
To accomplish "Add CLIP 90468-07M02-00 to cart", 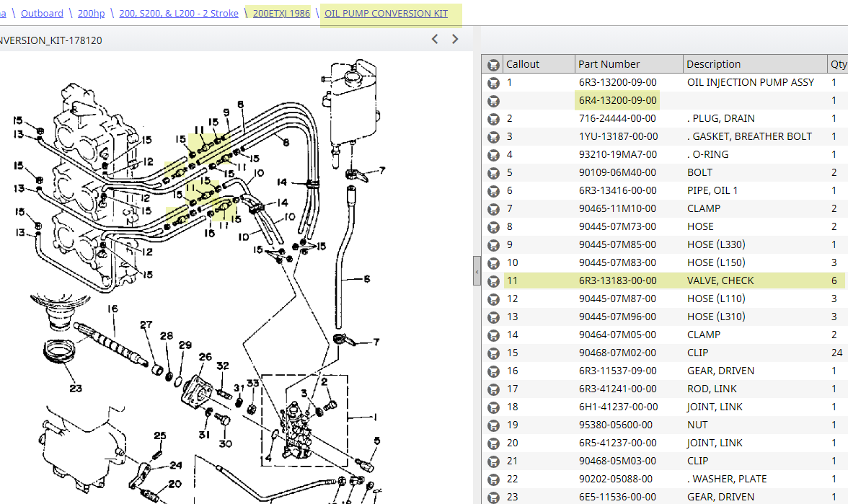I will 493,353.
